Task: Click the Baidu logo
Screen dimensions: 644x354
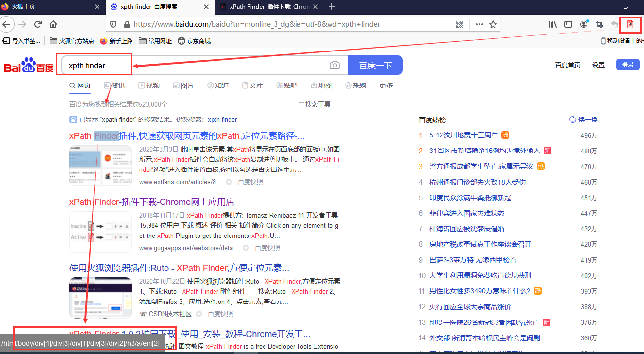Action: click(29, 66)
